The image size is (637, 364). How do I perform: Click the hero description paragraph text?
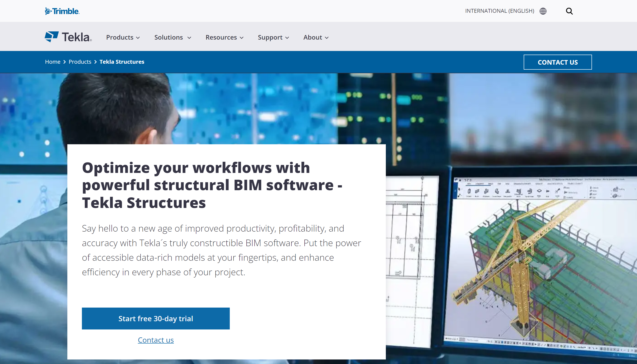[x=221, y=250]
